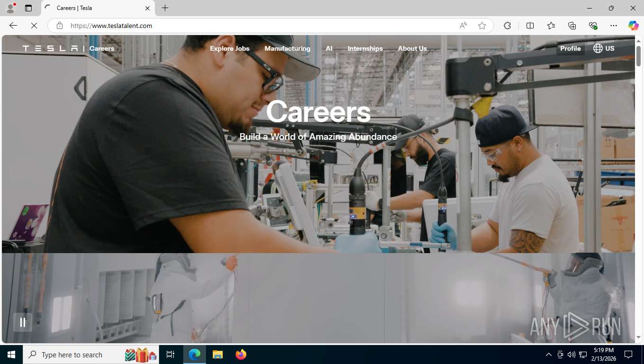Image resolution: width=644 pixels, height=364 pixels.
Task: Open File Explorer from the taskbar
Action: [217, 355]
